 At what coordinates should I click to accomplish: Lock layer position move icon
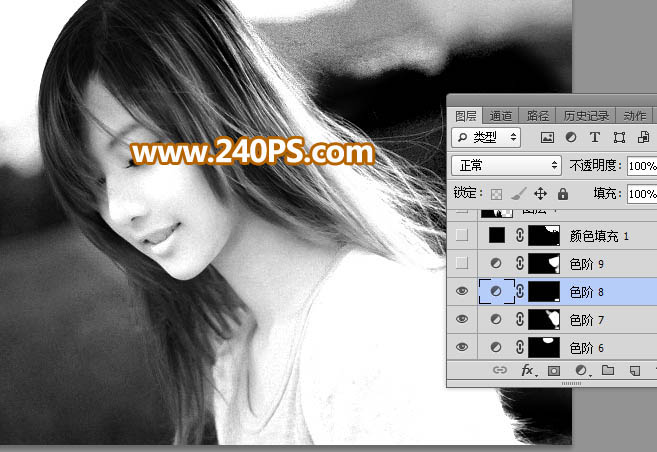click(541, 194)
